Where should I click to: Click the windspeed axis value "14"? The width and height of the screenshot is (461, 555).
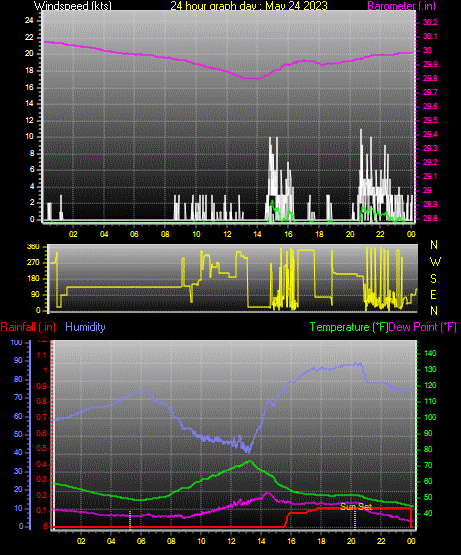coord(29,103)
